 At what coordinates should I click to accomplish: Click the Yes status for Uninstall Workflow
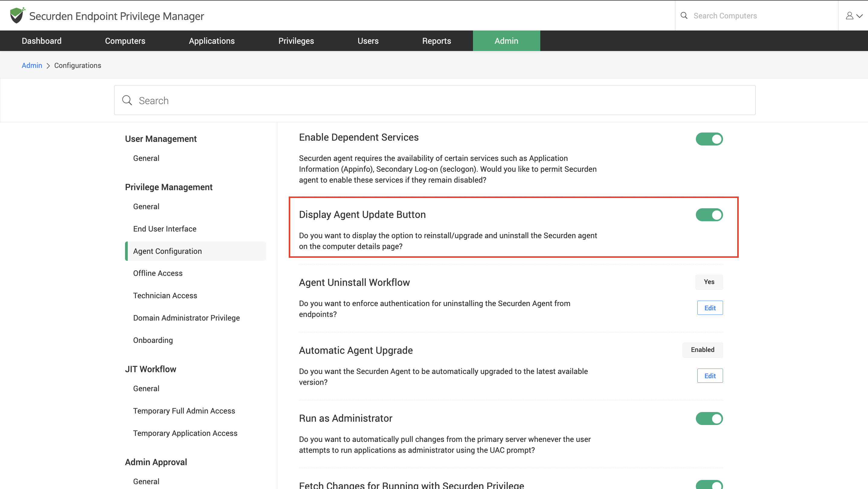click(709, 282)
